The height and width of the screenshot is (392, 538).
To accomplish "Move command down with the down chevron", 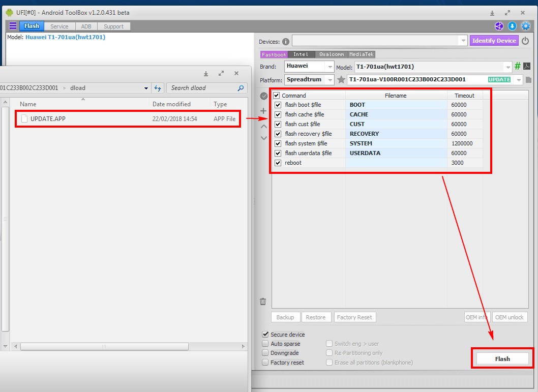I will point(263,138).
